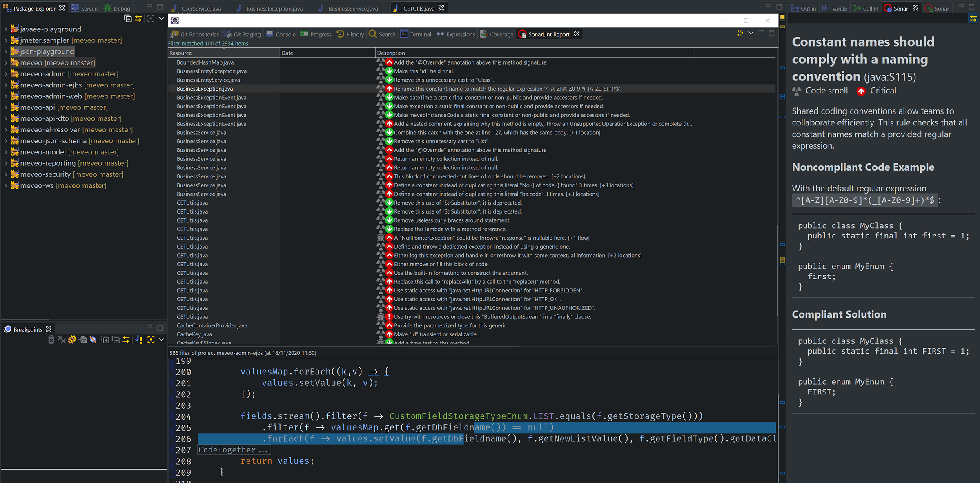This screenshot has height=483, width=980.
Task: Close the SonarLint Report tab
Action: 576,34
